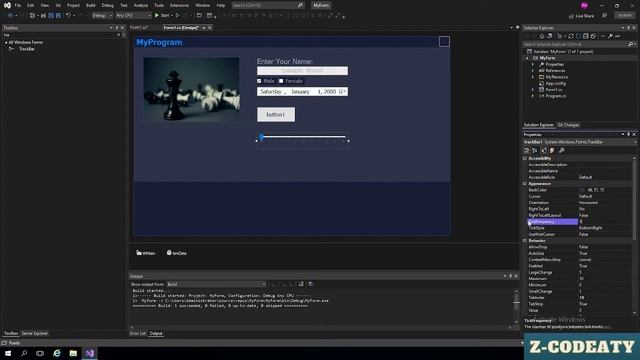This screenshot has width=640, height=360.
Task: Click the Toggle Word Wrap icon in Output panel
Action: pyautogui.click(x=311, y=284)
